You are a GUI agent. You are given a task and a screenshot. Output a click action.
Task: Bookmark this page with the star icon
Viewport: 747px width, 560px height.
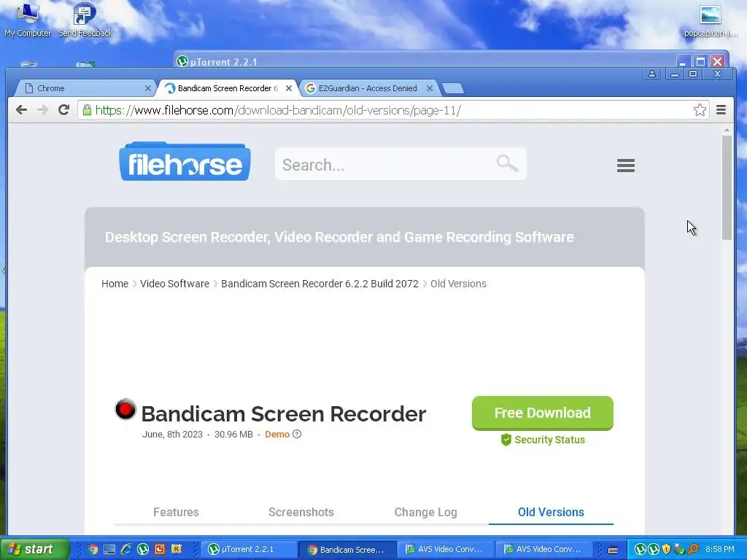tap(700, 110)
